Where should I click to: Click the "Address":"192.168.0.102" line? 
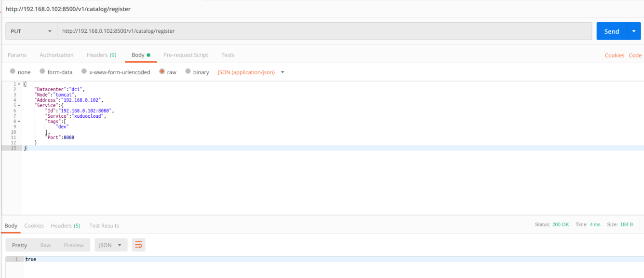(x=69, y=100)
